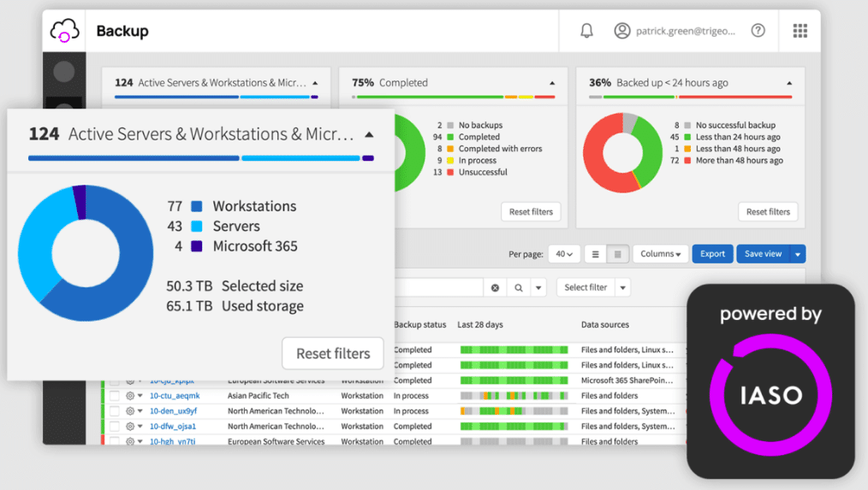Viewport: 868px width, 490px height.
Task: Tick the checkbox for 10-dfw_ojsa1
Action: point(115,427)
